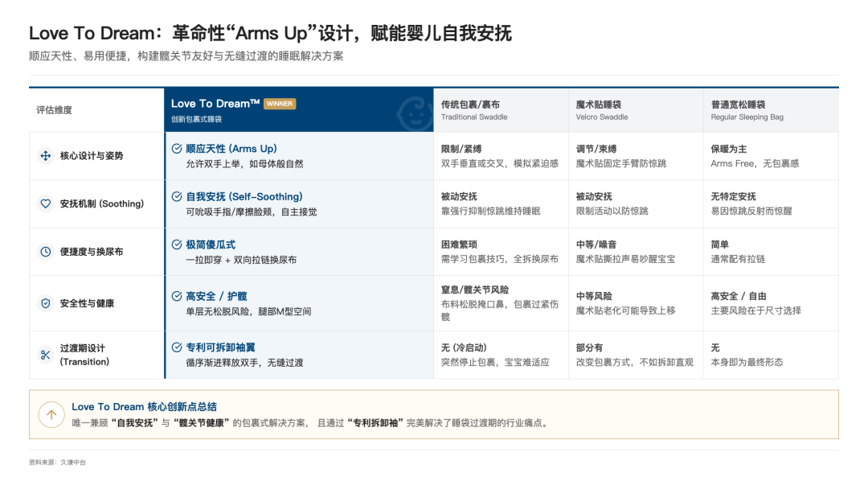Viewport: 868px width, 489px height.
Task: Click the clock icon next to 便捷度与换尿布
Action: (x=45, y=251)
